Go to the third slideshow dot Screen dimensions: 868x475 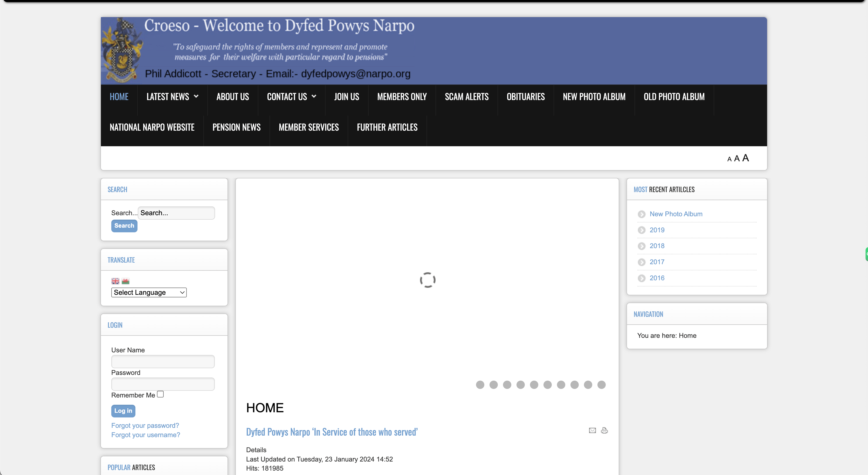[507, 385]
